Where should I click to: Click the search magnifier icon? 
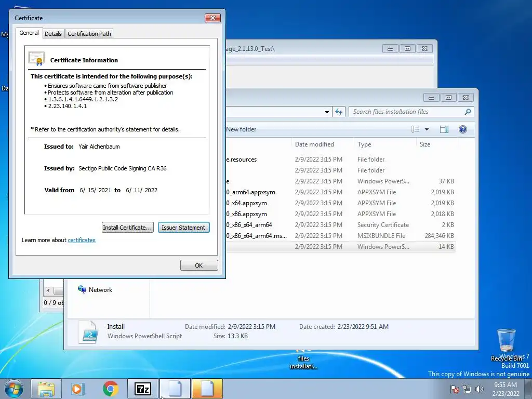click(x=468, y=112)
